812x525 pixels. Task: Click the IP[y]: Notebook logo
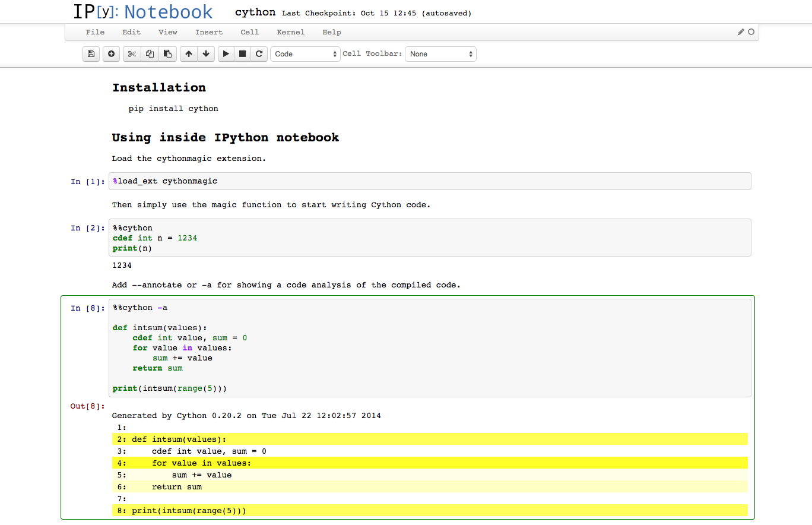pyautogui.click(x=142, y=12)
